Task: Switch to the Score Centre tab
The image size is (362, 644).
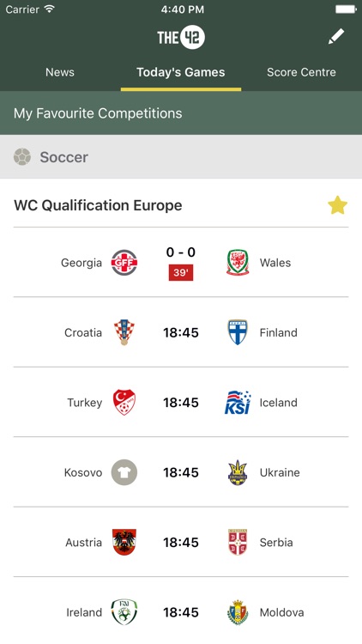Action: click(301, 72)
